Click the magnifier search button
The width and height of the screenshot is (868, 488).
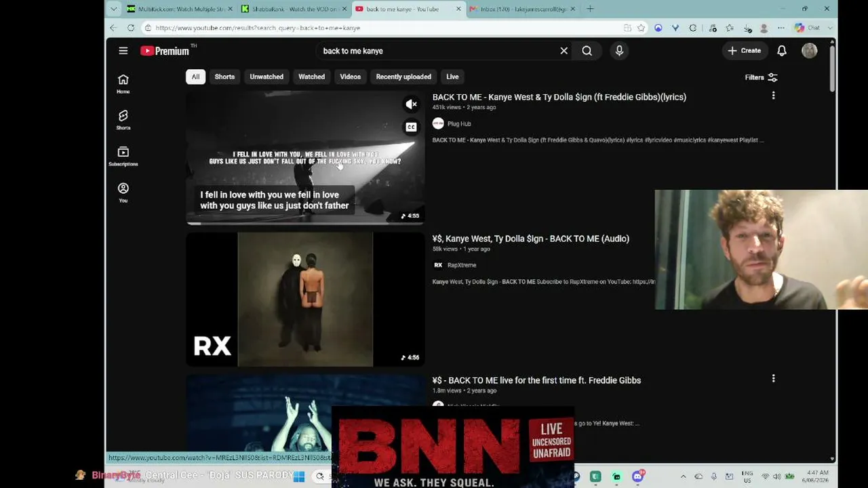tap(587, 51)
